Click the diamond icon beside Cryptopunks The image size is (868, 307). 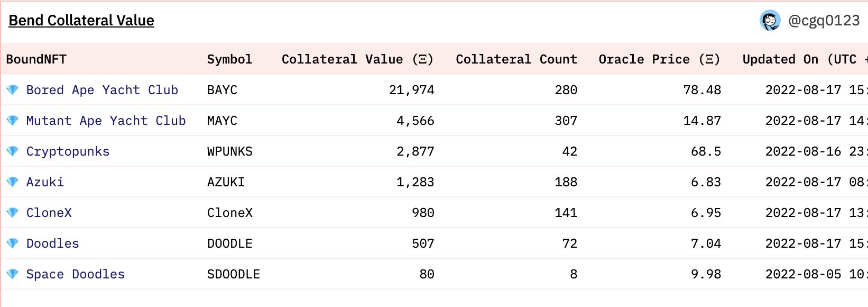[12, 151]
